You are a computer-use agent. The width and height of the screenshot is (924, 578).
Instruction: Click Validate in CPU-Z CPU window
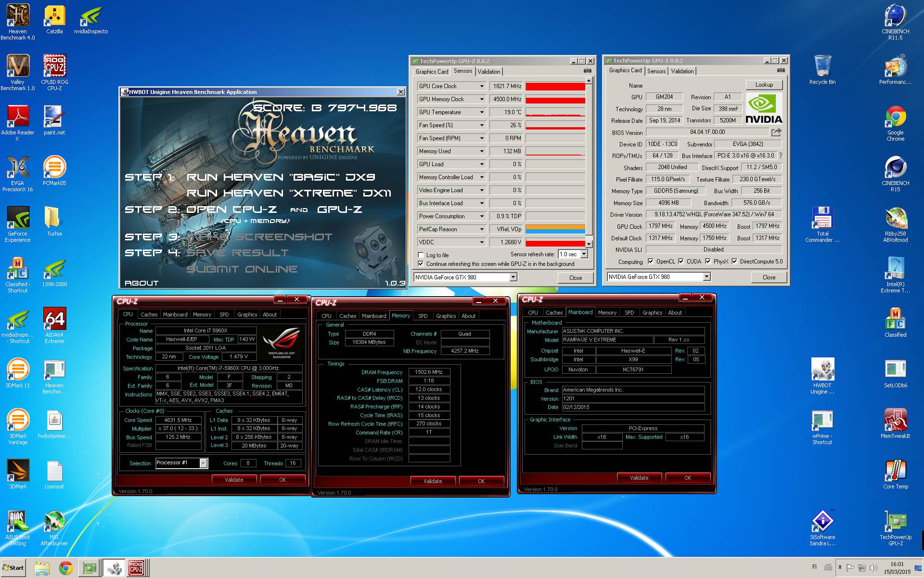pyautogui.click(x=234, y=480)
